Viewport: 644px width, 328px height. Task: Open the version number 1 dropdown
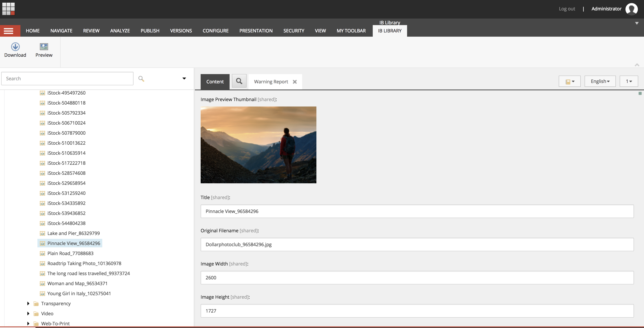[629, 81]
